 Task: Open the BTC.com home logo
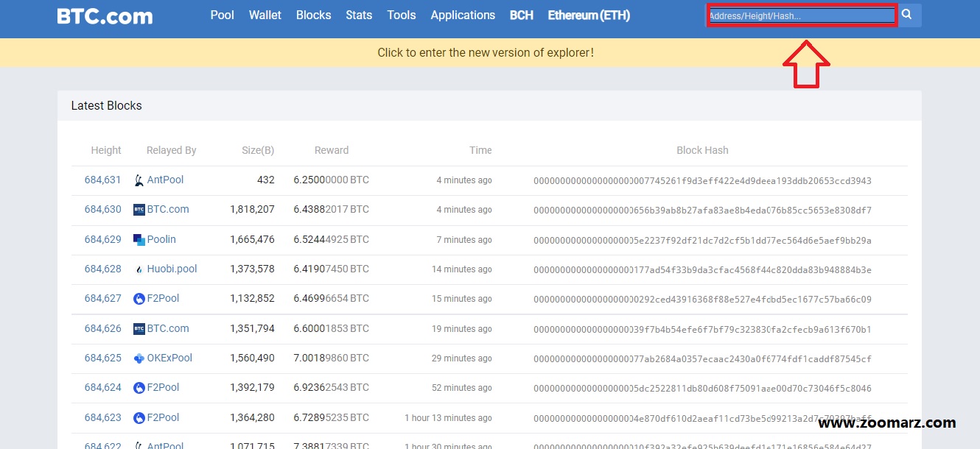tap(105, 15)
